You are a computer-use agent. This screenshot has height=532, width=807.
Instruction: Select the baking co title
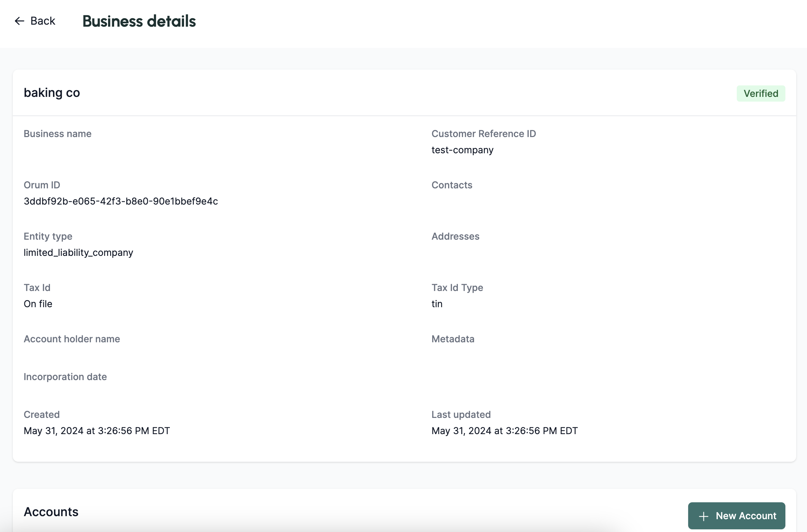click(x=52, y=92)
